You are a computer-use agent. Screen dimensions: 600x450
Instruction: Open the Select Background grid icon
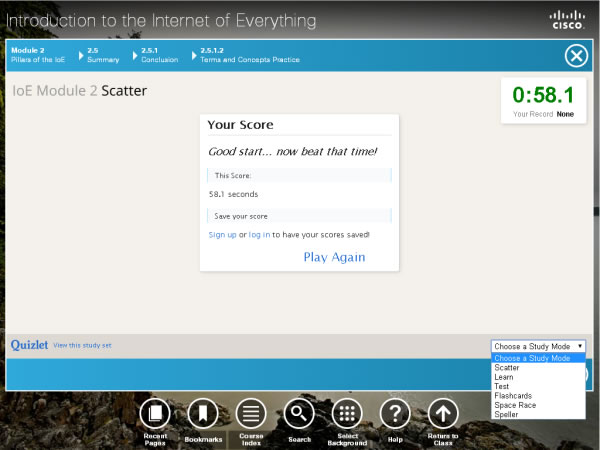coord(347,412)
